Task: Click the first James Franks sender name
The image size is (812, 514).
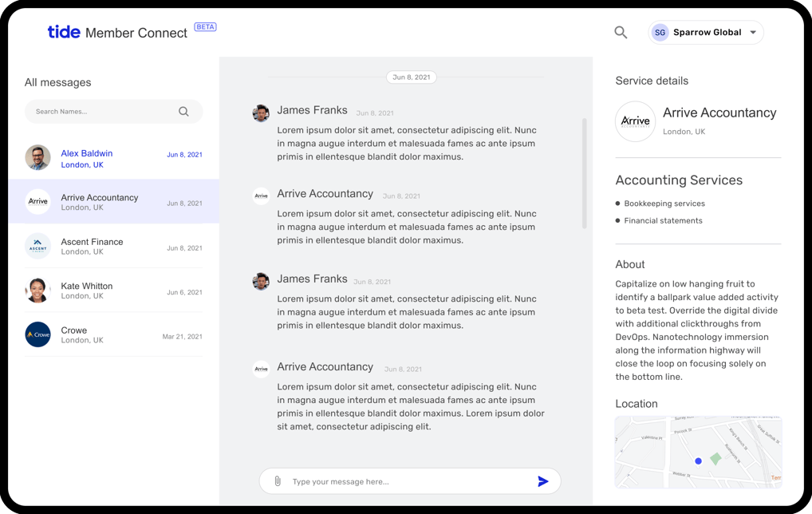Action: [x=312, y=110]
